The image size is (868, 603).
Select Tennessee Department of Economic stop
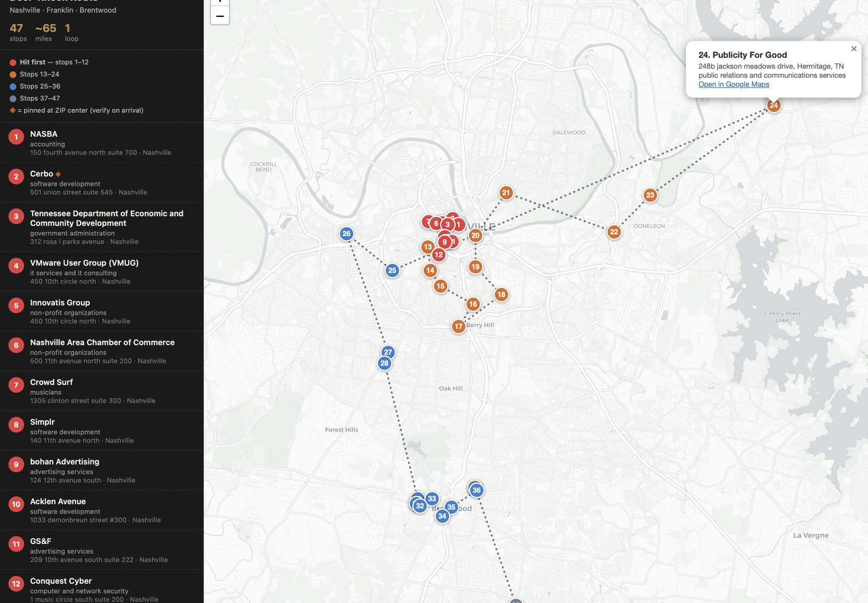point(101,227)
